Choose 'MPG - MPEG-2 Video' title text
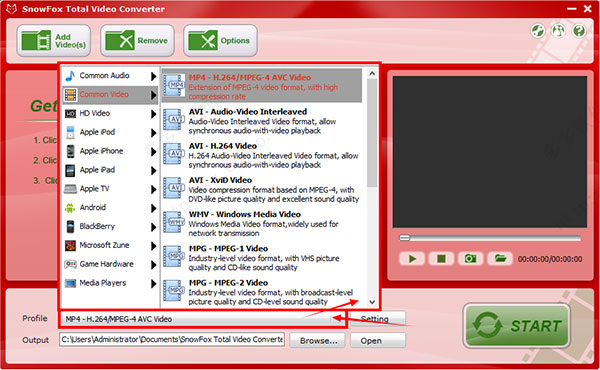 click(228, 283)
